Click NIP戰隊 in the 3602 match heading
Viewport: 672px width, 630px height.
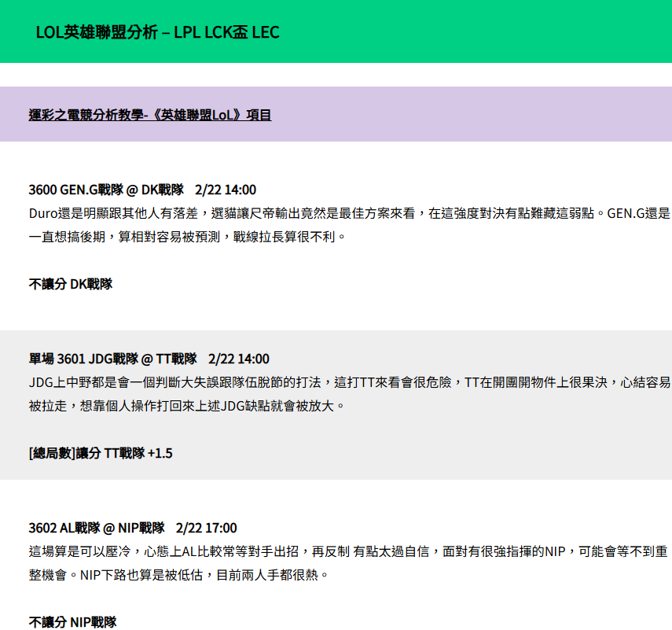coord(141,528)
